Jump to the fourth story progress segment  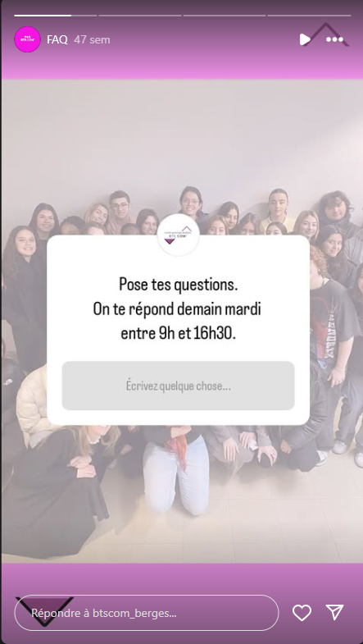point(309,16)
